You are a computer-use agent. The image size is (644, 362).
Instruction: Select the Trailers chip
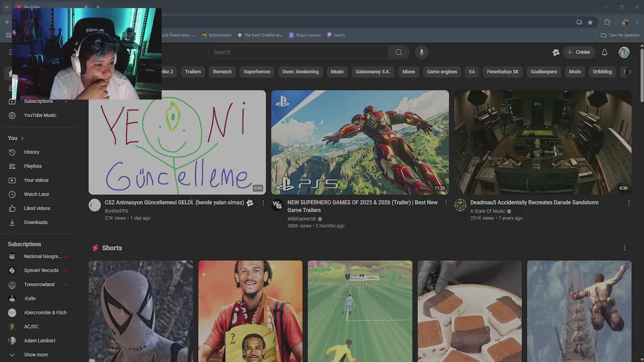click(x=193, y=72)
